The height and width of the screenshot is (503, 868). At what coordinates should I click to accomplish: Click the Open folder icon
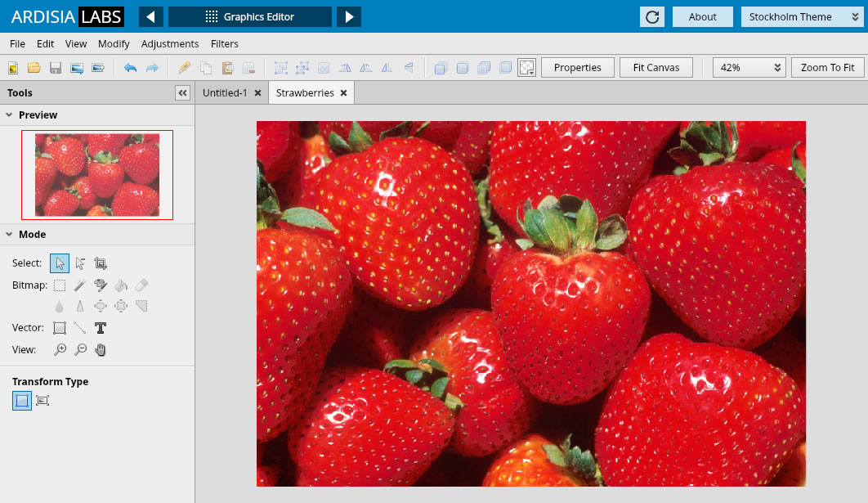[34, 68]
